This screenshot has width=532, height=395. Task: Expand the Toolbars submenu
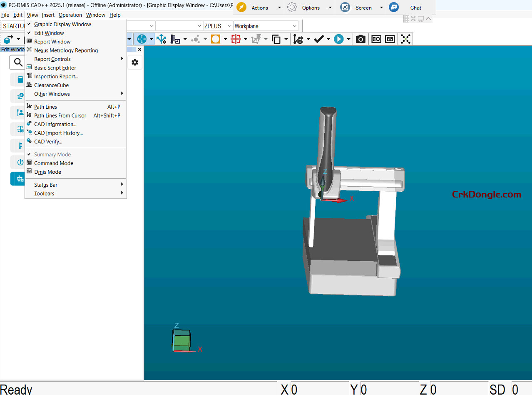44,193
